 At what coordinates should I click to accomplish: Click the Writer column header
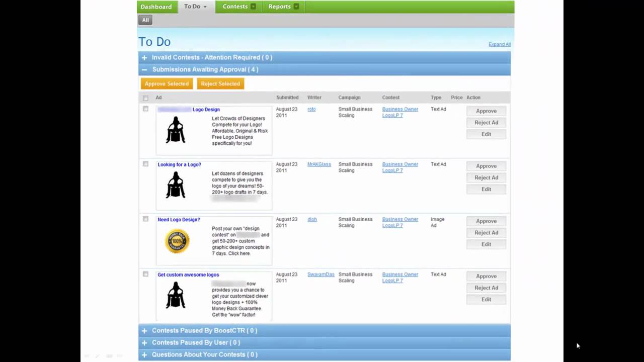pos(314,98)
